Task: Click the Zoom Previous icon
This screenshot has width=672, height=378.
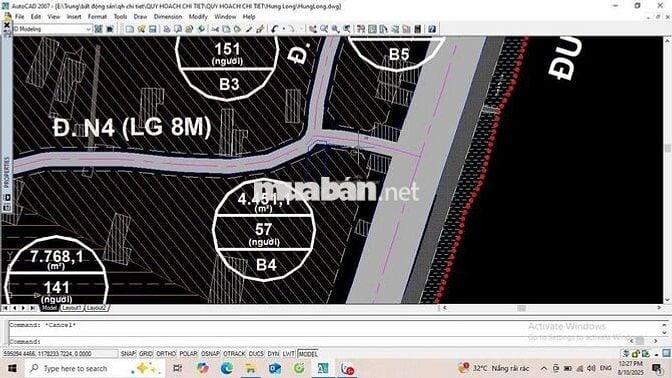Action: [346, 29]
